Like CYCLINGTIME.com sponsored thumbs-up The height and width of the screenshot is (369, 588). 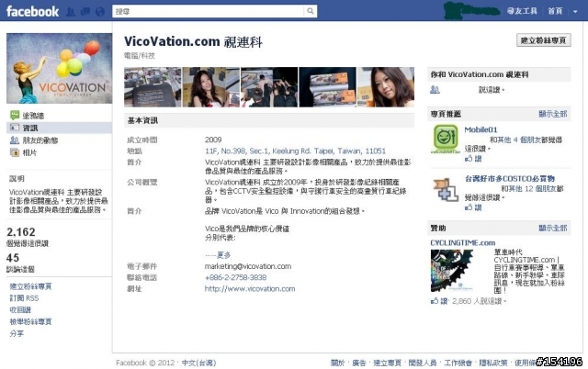[x=439, y=301]
